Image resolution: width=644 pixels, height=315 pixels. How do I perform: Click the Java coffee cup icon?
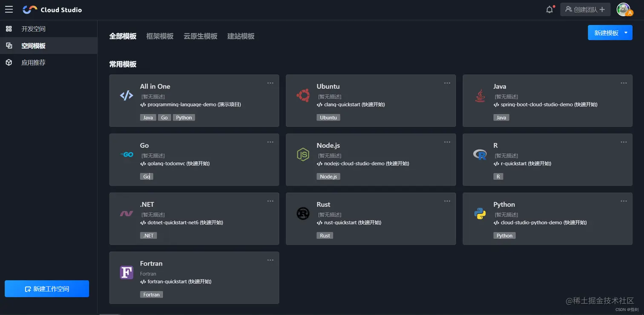[x=480, y=95]
